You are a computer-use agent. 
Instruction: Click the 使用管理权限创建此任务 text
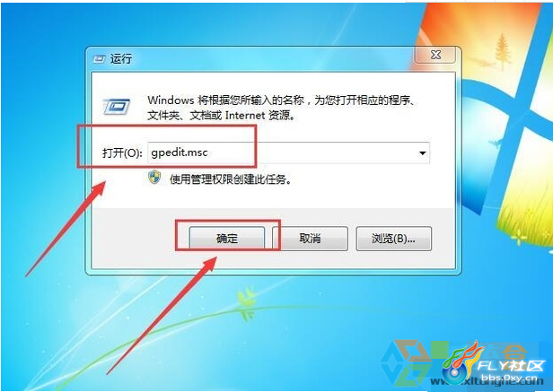231,179
